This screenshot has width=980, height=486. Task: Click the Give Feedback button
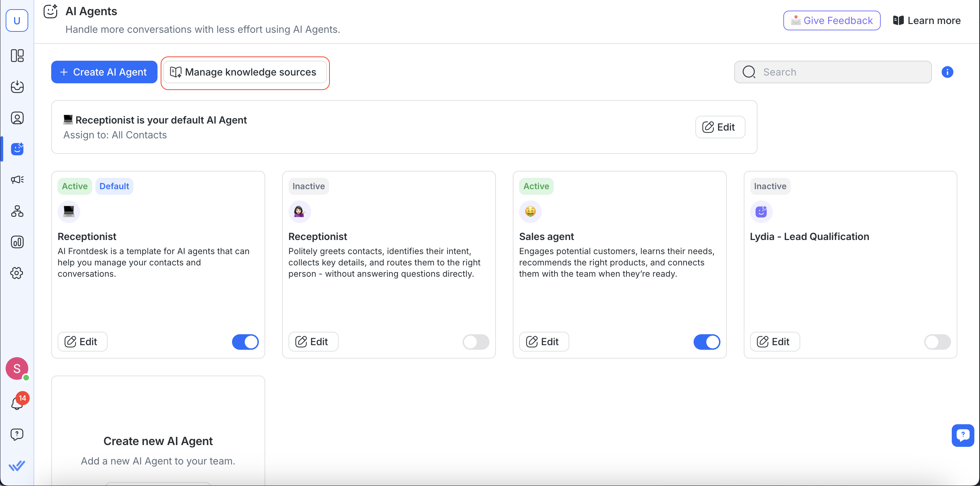pos(832,20)
